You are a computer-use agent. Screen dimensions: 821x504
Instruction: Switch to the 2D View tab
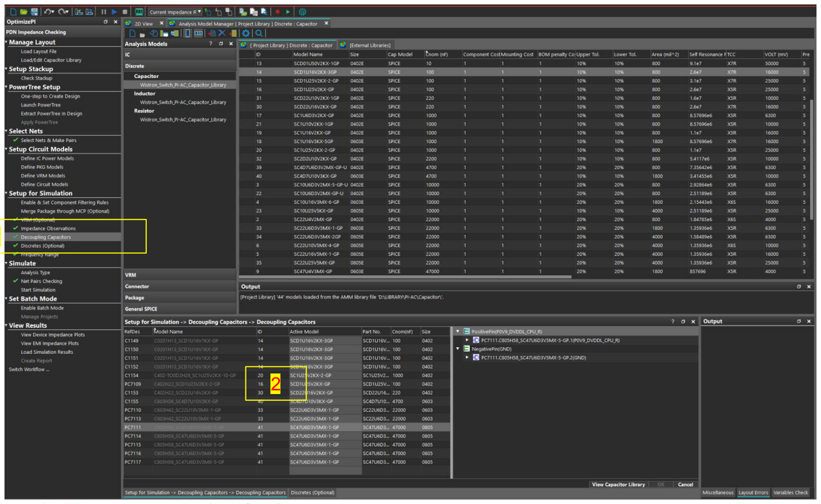click(144, 24)
